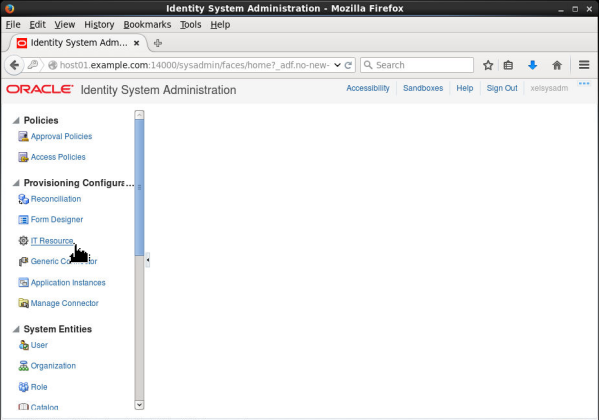Click the blue downloads arrow icon

[533, 65]
